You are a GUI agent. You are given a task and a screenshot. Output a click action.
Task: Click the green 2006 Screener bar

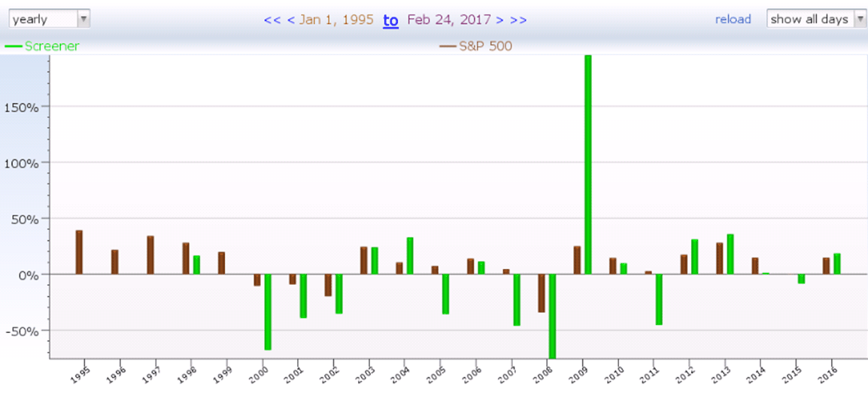point(481,268)
